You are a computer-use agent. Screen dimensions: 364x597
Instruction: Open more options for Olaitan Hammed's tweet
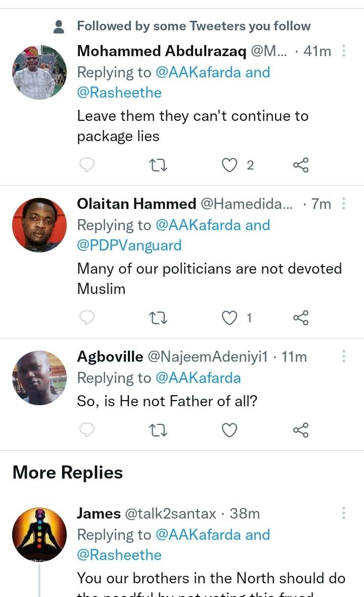(344, 204)
